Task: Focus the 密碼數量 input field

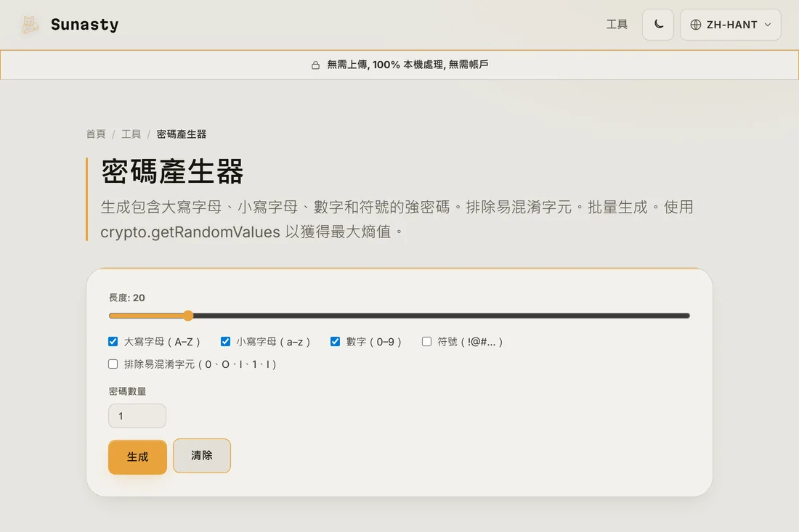Action: pos(137,416)
